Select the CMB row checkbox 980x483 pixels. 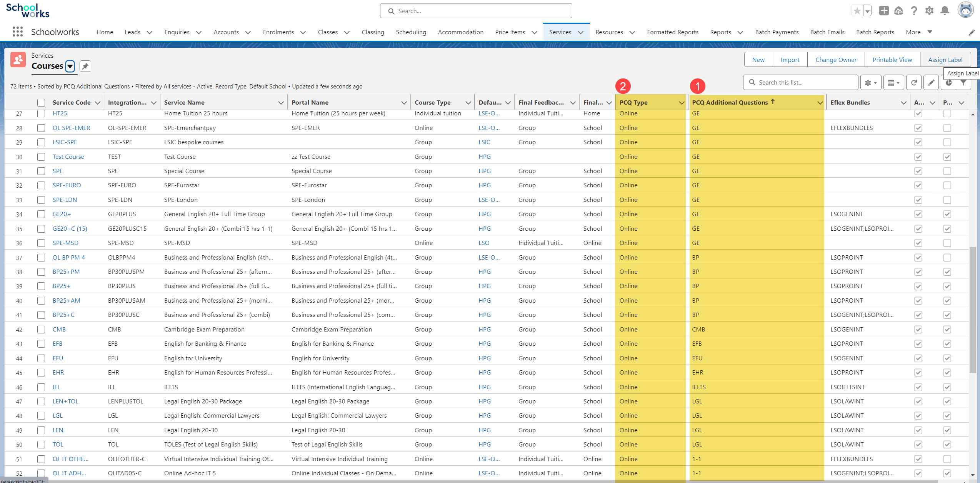[x=41, y=330]
